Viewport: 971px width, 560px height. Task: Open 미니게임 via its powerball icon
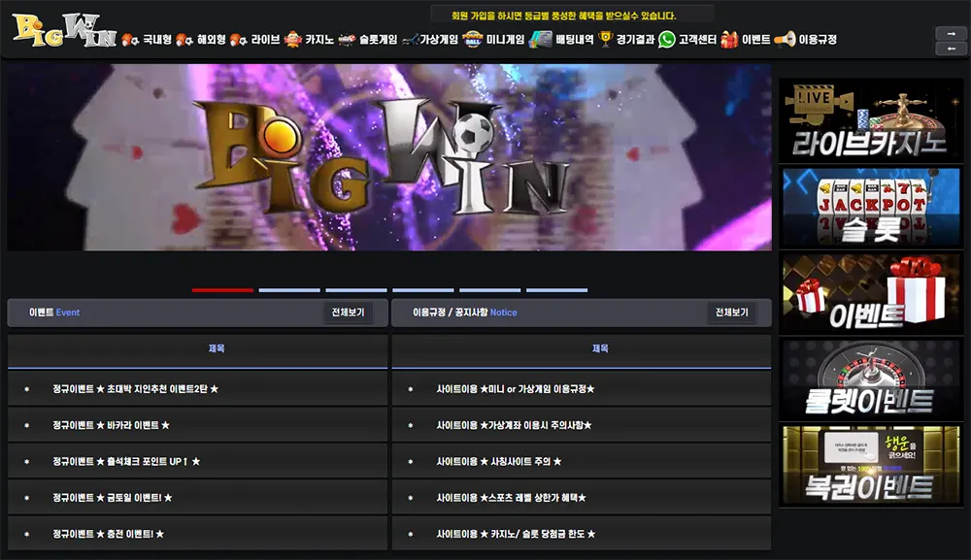[x=473, y=39]
